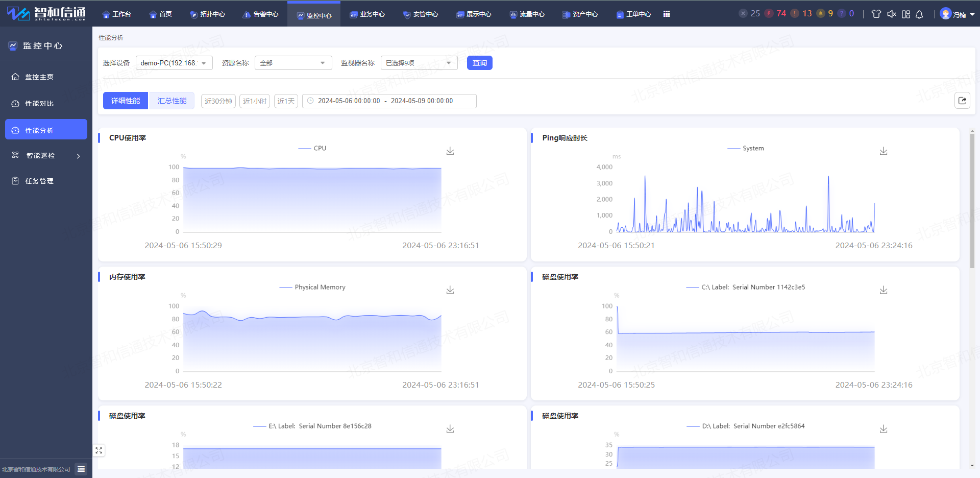The height and width of the screenshot is (478, 980).
Task: Toggle the Physical Memory legend series
Action: [312, 287]
